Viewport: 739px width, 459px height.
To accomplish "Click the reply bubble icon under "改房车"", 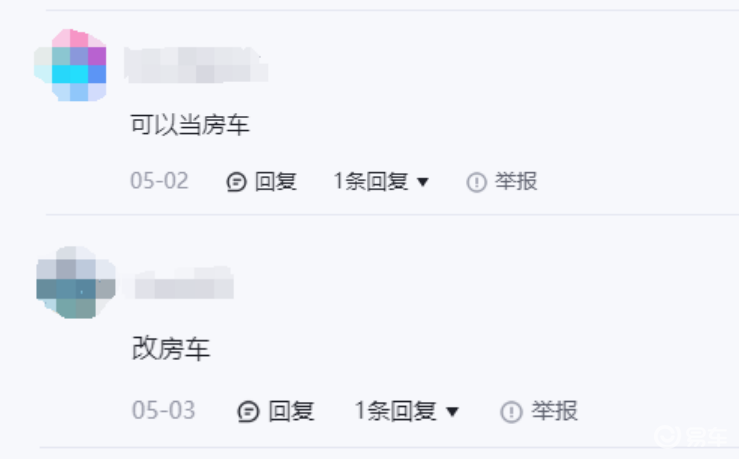I will pos(248,411).
